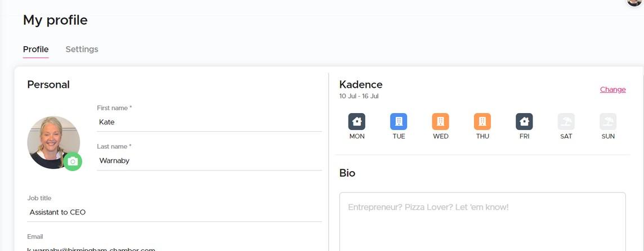The width and height of the screenshot is (644, 251).
Task: Switch to the Settings tab
Action: coord(82,50)
